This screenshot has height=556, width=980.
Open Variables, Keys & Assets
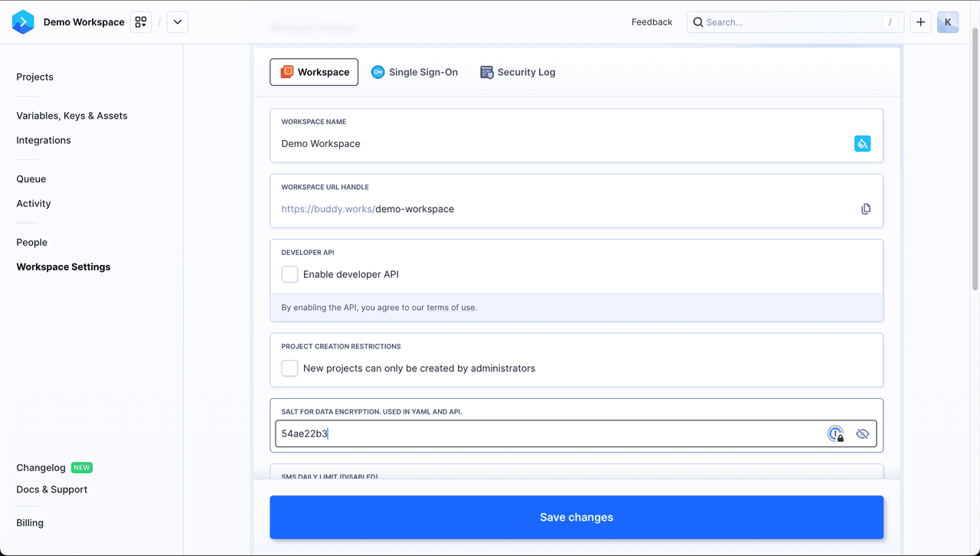click(x=72, y=116)
